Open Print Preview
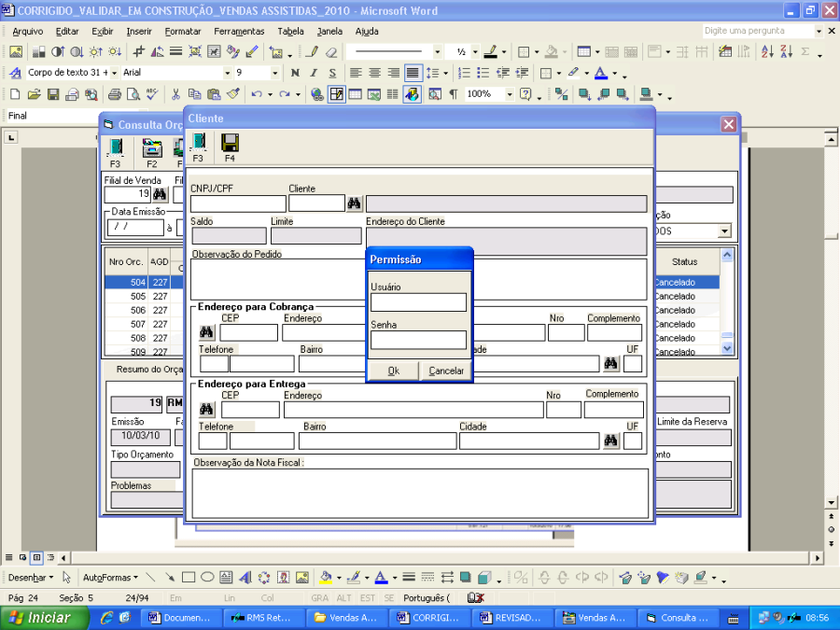The height and width of the screenshot is (630, 840). coord(133,95)
